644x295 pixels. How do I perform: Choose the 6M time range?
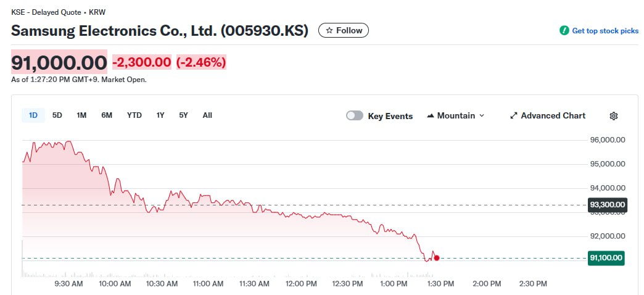click(107, 115)
